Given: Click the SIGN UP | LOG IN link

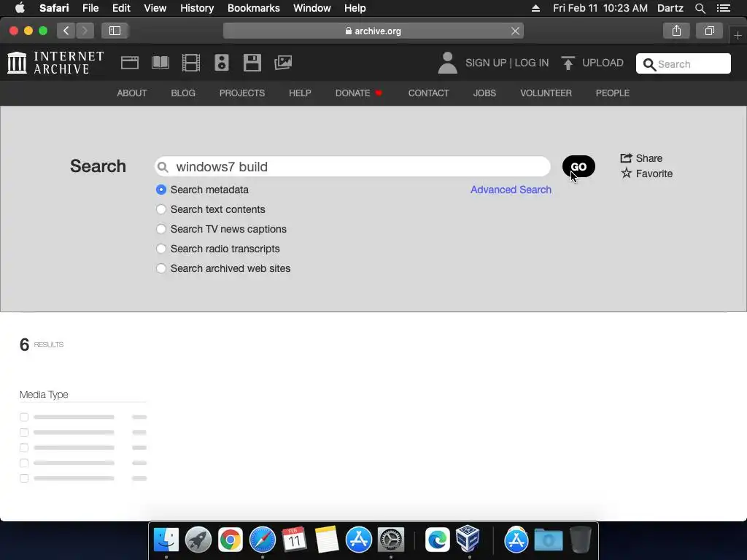Looking at the screenshot, I should point(507,63).
